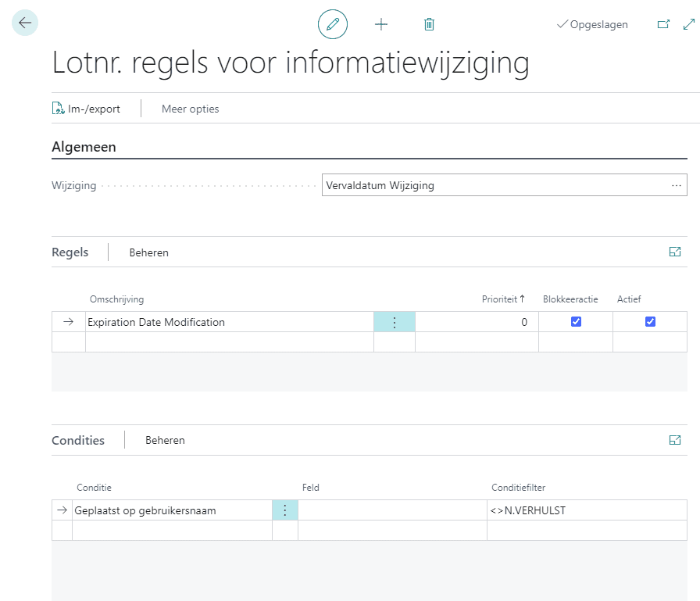Maximize the Regels section icon
The width and height of the screenshot is (700, 601).
(675, 252)
